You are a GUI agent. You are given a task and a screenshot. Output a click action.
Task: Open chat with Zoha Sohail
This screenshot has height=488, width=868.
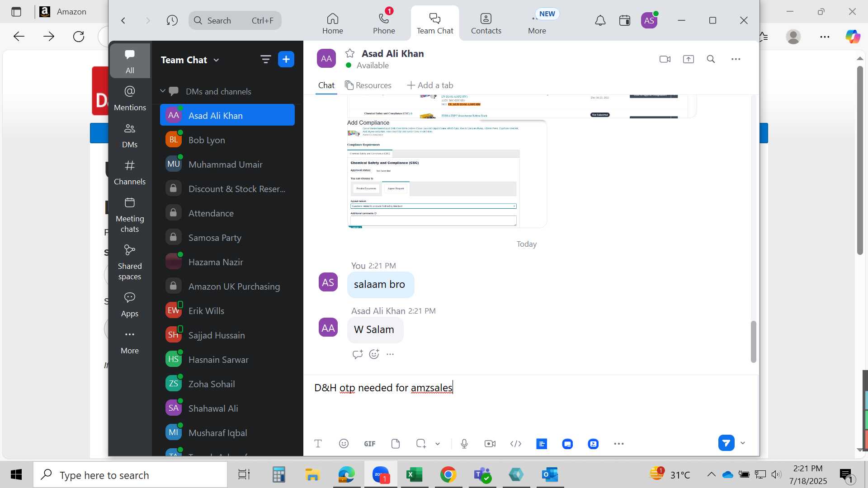[x=227, y=384]
